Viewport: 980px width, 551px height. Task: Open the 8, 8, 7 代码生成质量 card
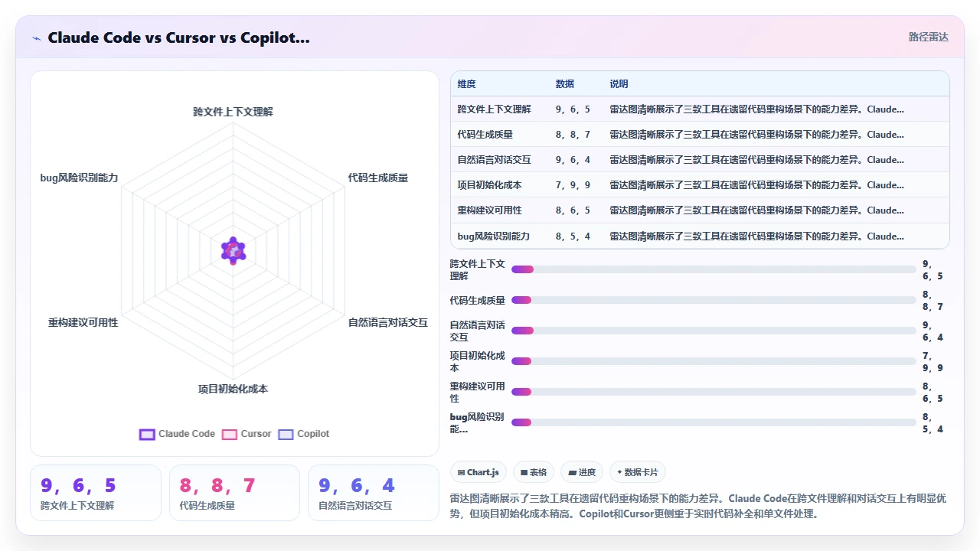(x=234, y=493)
